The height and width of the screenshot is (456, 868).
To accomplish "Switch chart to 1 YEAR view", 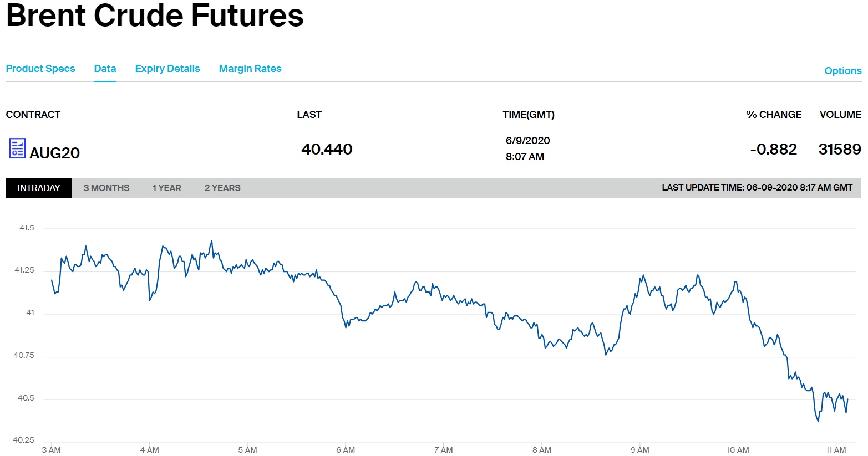I will [167, 188].
